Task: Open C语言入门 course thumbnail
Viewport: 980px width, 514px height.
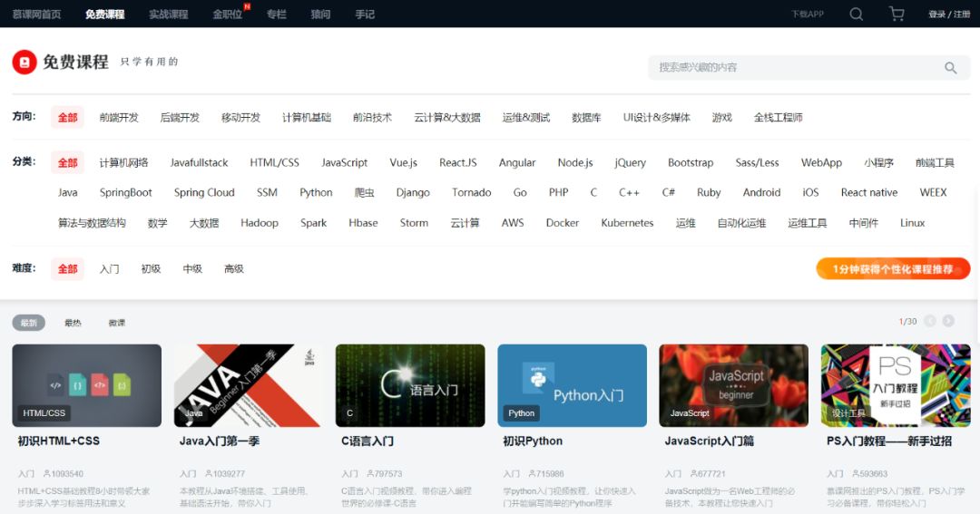Action: pyautogui.click(x=410, y=385)
